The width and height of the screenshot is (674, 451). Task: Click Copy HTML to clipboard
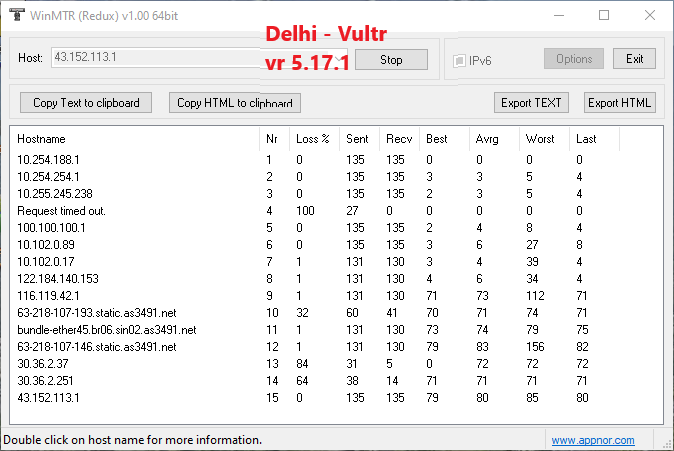tap(235, 103)
